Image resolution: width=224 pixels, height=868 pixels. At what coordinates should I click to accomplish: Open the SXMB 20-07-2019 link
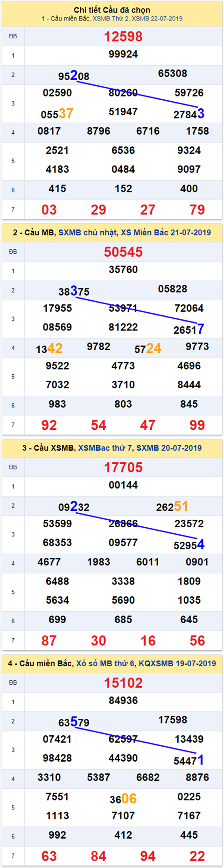tap(169, 448)
